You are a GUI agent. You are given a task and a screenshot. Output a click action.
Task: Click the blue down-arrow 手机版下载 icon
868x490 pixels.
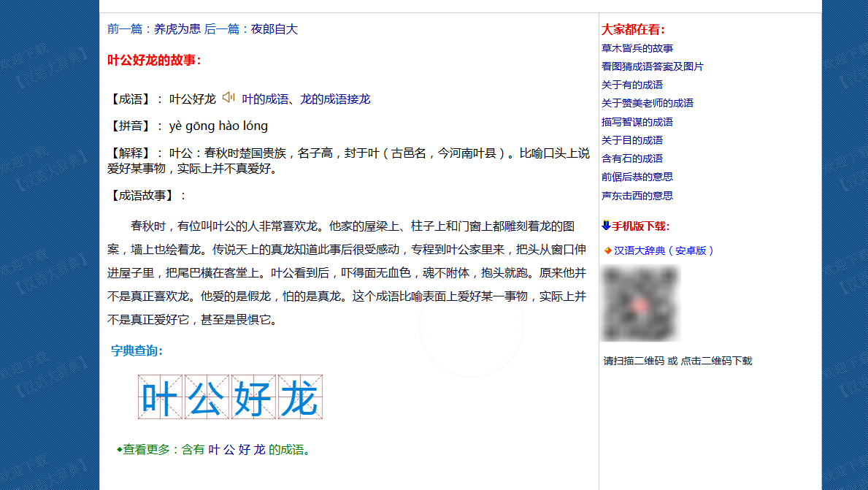click(x=606, y=226)
